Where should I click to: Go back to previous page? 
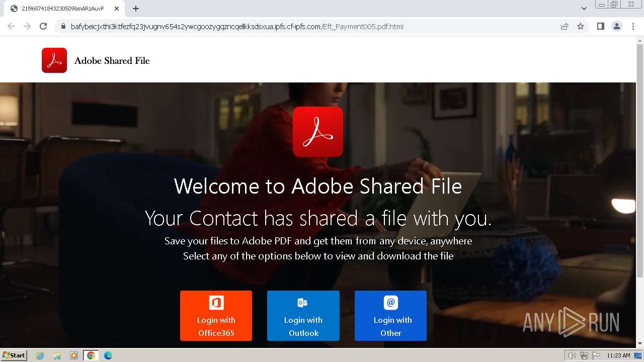pyautogui.click(x=11, y=26)
